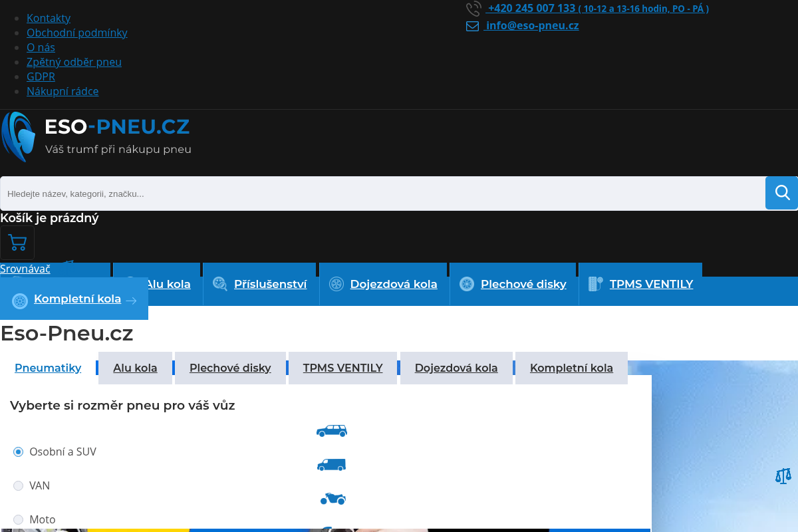Click the magnifier search button
This screenshot has width=798, height=532.
782,193
